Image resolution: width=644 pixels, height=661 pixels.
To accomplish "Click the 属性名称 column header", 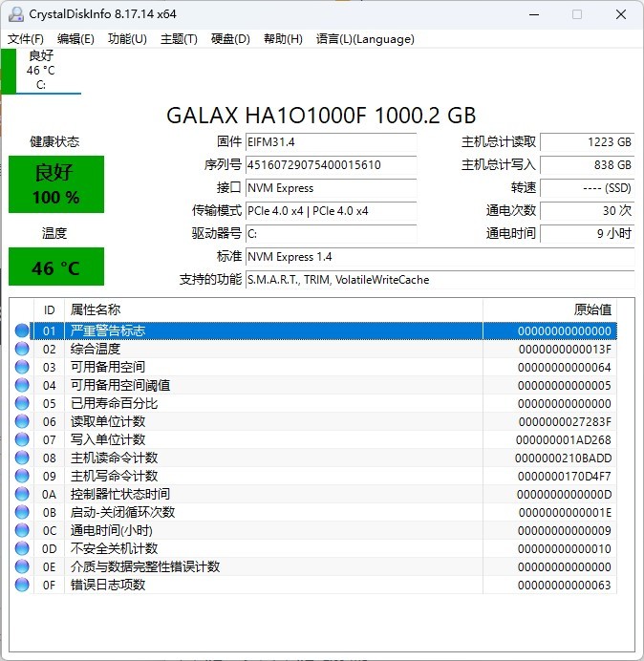I will pos(273,310).
